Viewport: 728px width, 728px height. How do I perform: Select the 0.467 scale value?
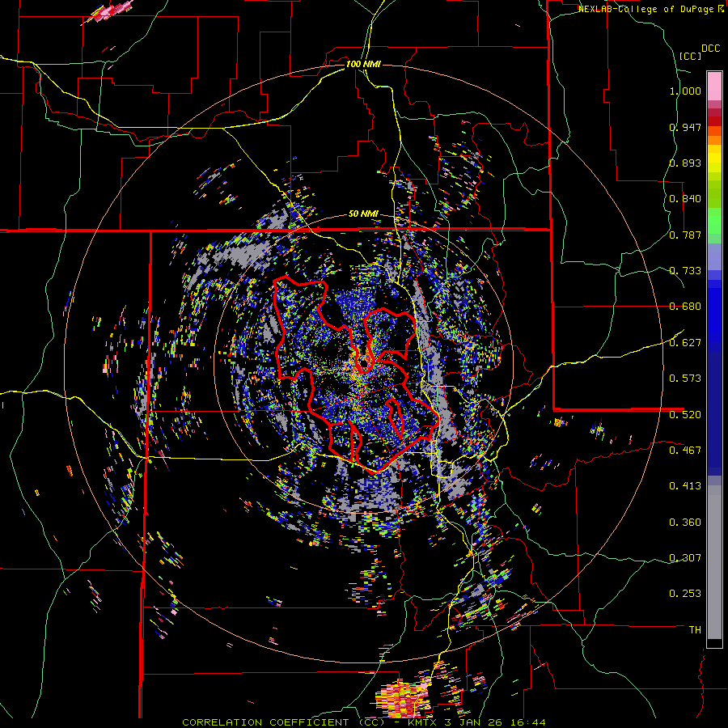point(685,450)
